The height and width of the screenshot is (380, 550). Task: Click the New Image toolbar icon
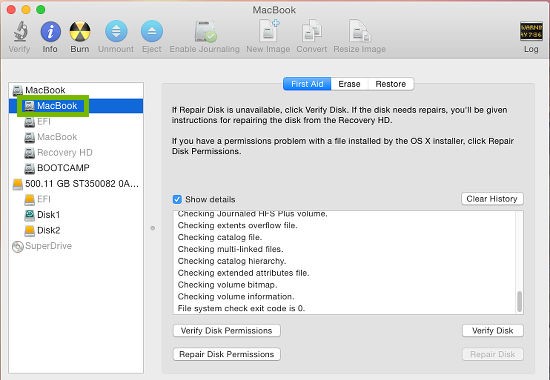pos(268,31)
